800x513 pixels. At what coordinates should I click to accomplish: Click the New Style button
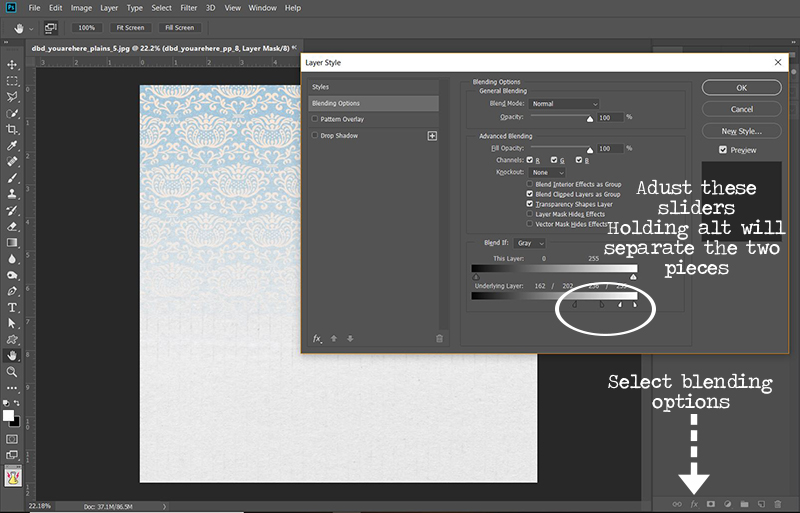[741, 130]
